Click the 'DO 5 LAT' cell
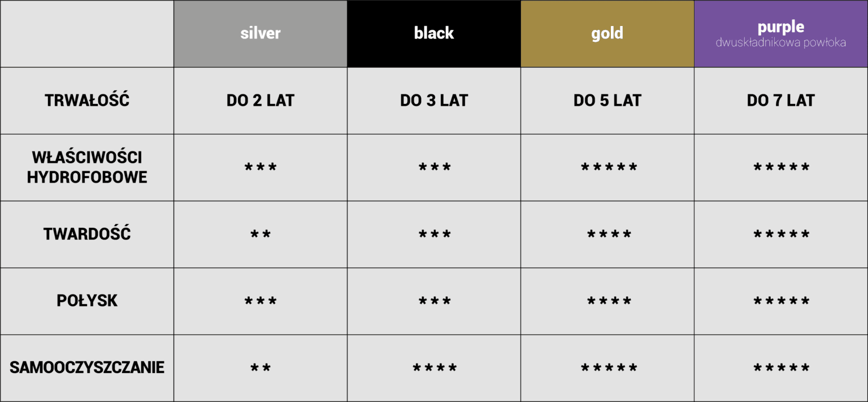 [x=607, y=101]
